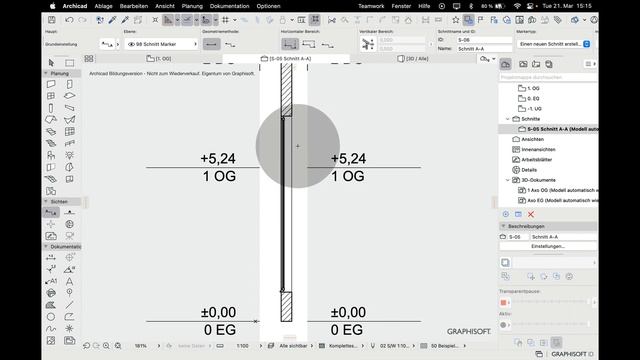Collapse the Beschreibungen panel section
The width and height of the screenshot is (640, 360).
[503, 226]
